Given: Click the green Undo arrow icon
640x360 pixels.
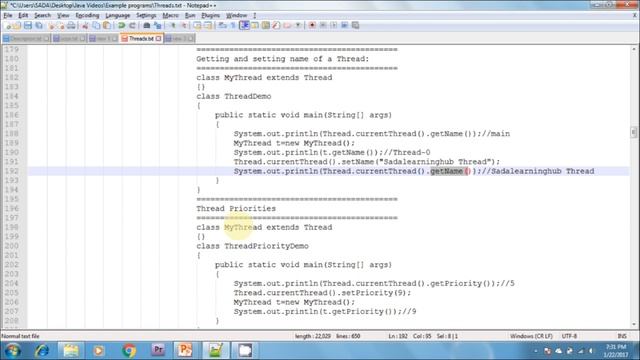Looking at the screenshot, I should (x=121, y=25).
